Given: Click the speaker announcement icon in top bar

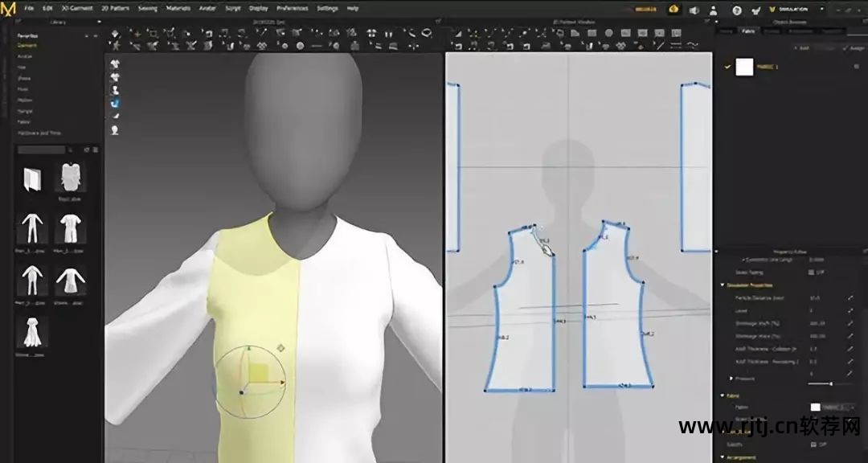Looking at the screenshot, I should (x=693, y=9).
